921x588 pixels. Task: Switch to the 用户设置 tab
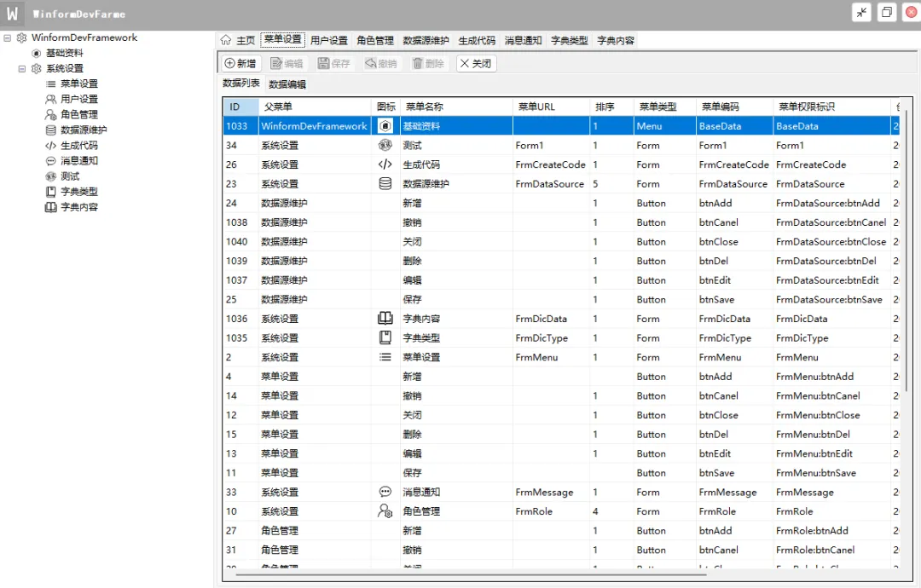tap(328, 40)
